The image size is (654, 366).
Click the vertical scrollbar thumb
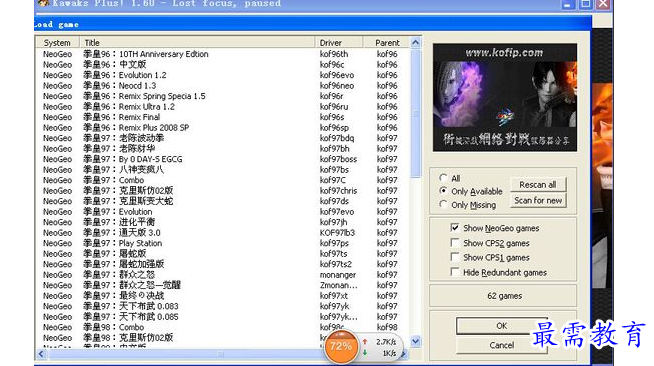[415, 113]
